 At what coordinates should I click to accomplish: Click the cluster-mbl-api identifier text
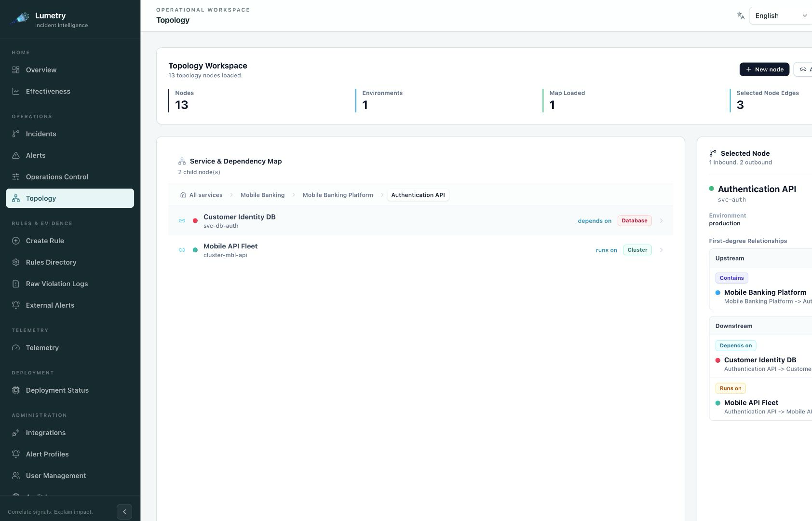[x=225, y=255]
